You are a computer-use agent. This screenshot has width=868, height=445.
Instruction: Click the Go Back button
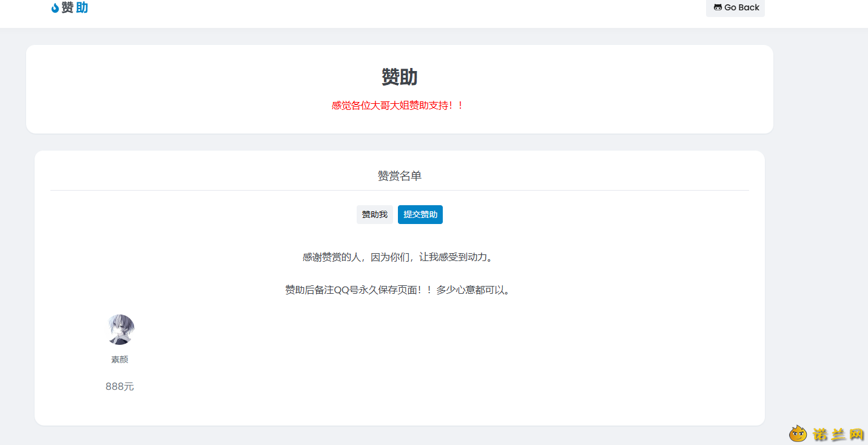(x=735, y=7)
